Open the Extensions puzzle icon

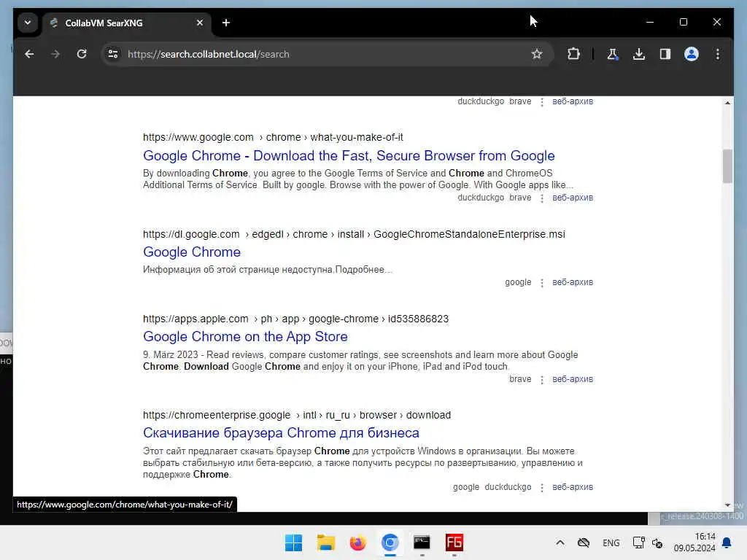pyautogui.click(x=573, y=54)
